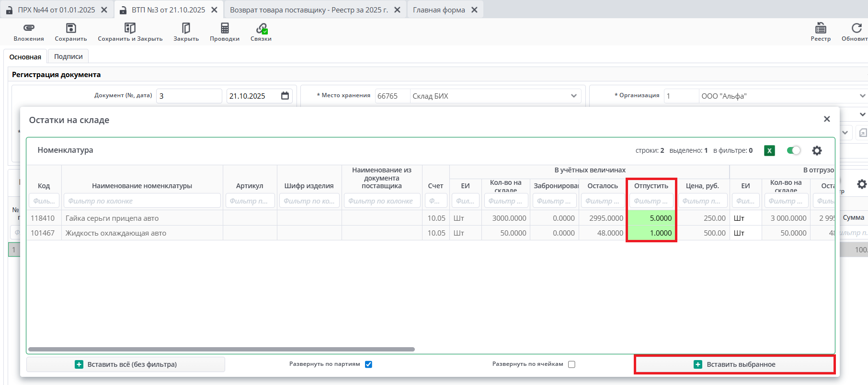The width and height of the screenshot is (868, 385).
Task: Open the Вложения attachments icon
Action: (29, 28)
